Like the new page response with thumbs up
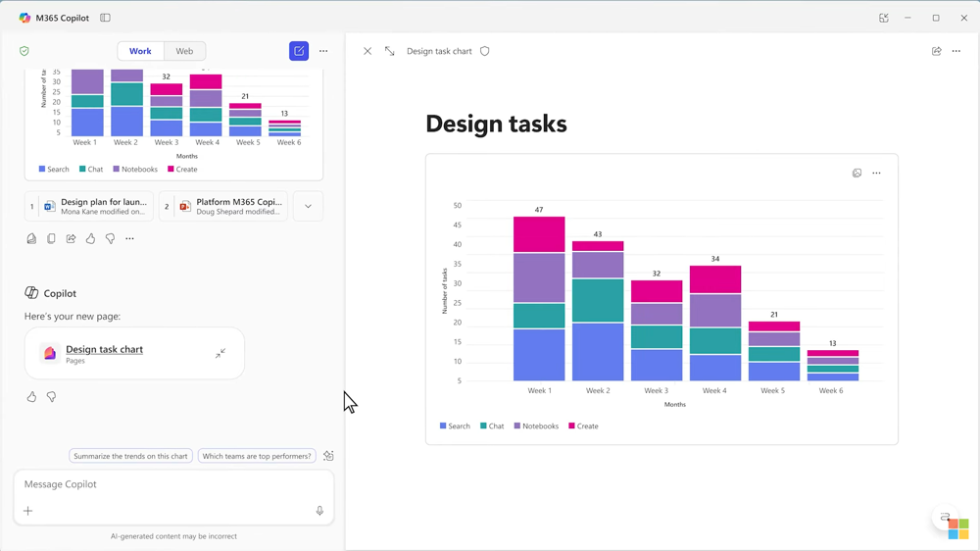This screenshot has height=551, width=980. (x=32, y=396)
